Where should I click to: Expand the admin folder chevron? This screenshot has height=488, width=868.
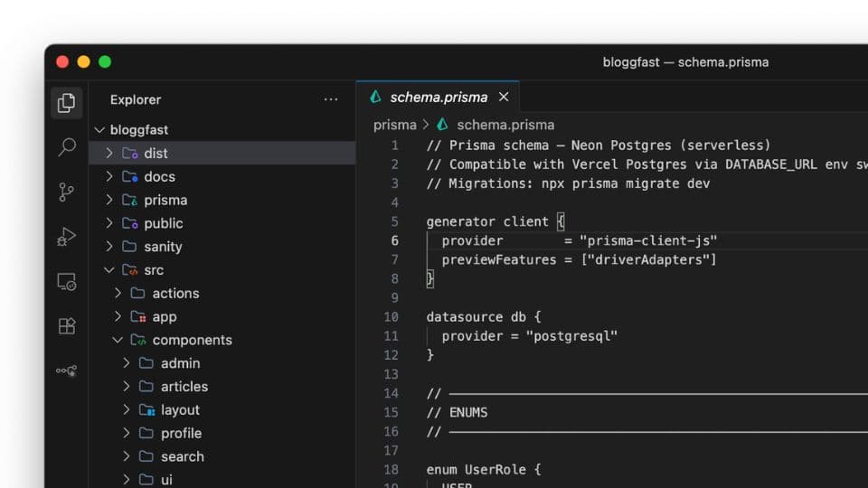click(127, 363)
